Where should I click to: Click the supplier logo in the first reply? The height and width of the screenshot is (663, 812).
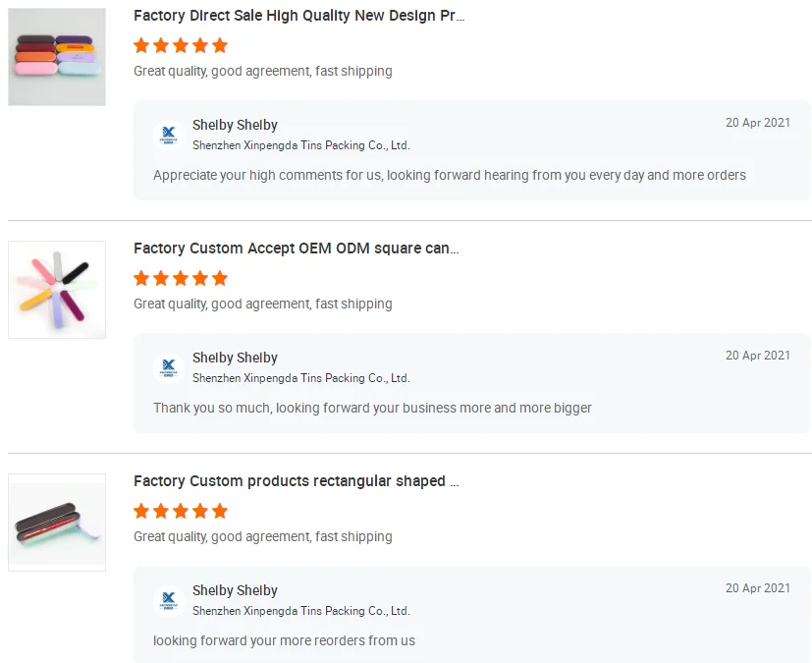click(169, 135)
